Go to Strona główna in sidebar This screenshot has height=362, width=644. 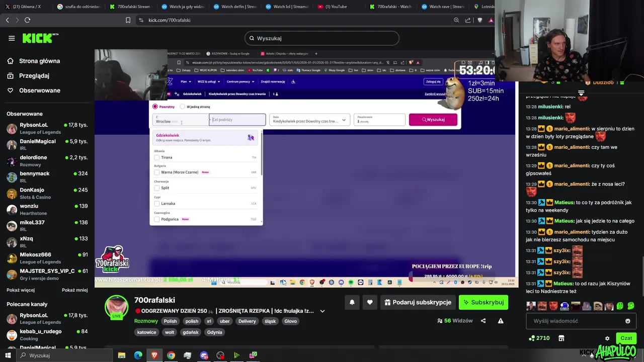[x=39, y=61]
